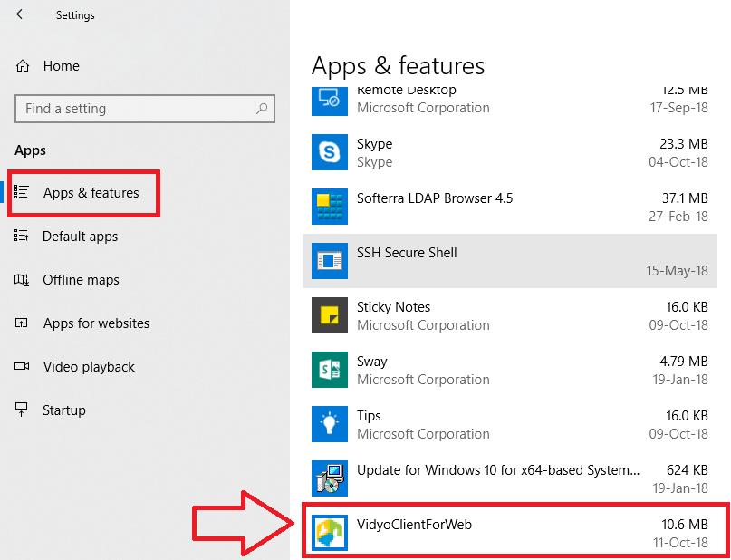Click the Video playback camera icon
Viewport: 731px width, 560px height.
(22, 366)
